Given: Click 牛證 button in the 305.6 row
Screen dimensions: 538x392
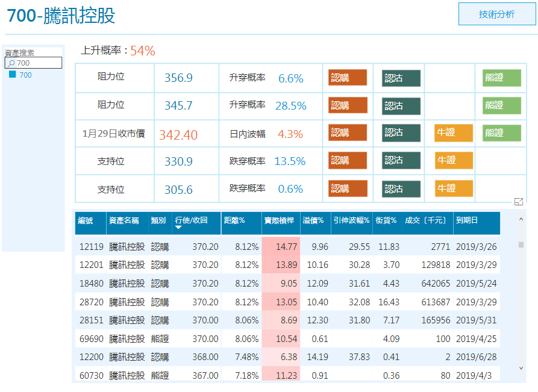Looking at the screenshot, I should [454, 188].
